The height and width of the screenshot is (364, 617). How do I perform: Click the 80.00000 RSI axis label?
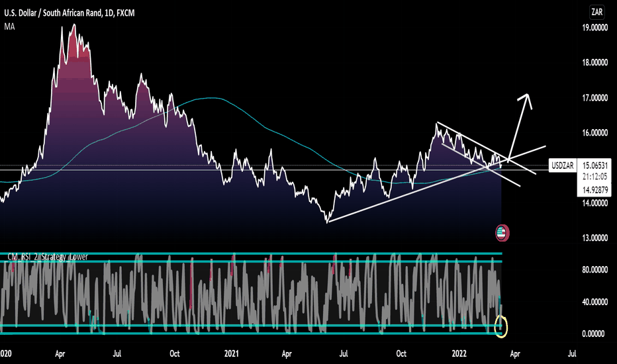pyautogui.click(x=595, y=270)
